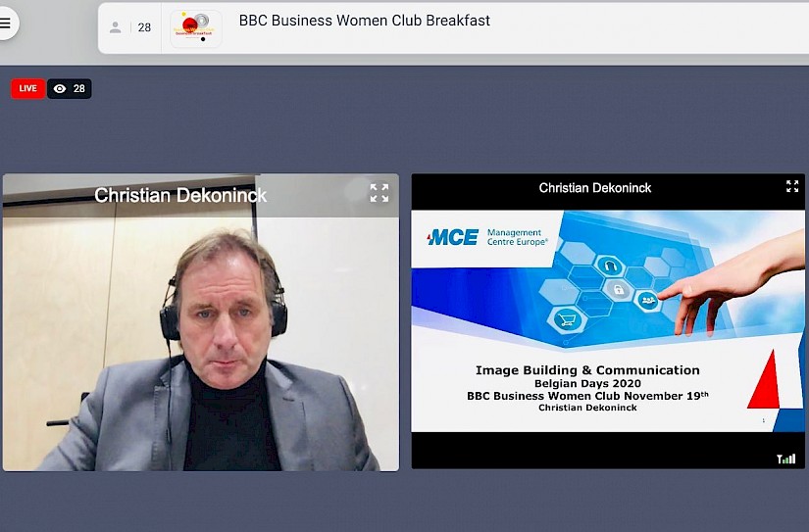Expand the shared presentation to fullscreen
Image resolution: width=809 pixels, height=532 pixels.
click(x=792, y=186)
